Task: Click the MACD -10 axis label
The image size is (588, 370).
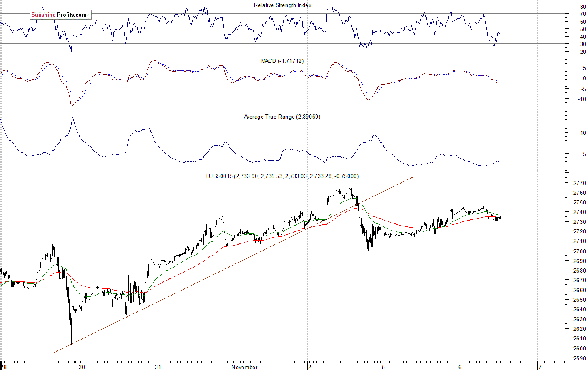Action: tap(582, 99)
